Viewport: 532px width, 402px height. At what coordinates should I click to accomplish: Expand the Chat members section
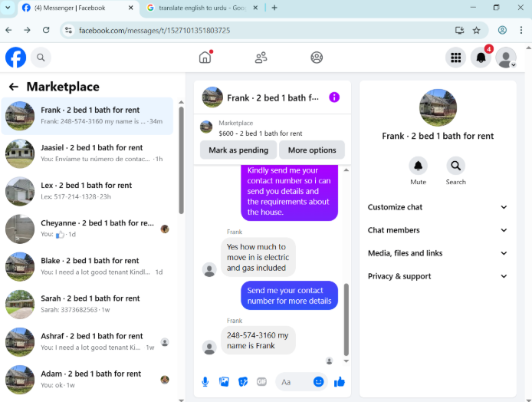pos(438,230)
